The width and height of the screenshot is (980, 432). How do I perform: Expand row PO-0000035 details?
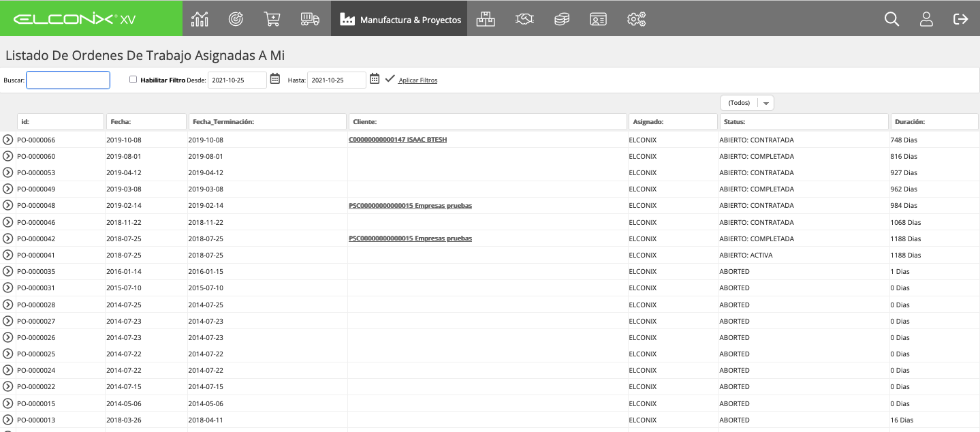pos(8,271)
